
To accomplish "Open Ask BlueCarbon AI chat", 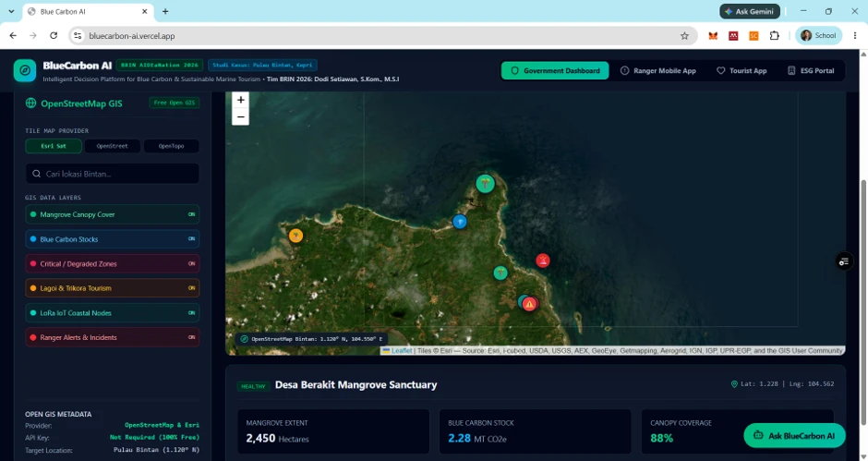I will point(794,435).
